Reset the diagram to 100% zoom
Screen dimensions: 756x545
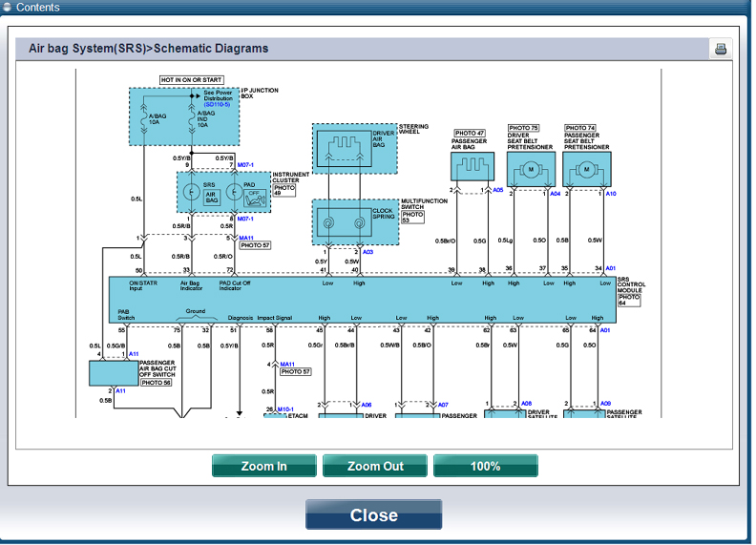coord(486,466)
